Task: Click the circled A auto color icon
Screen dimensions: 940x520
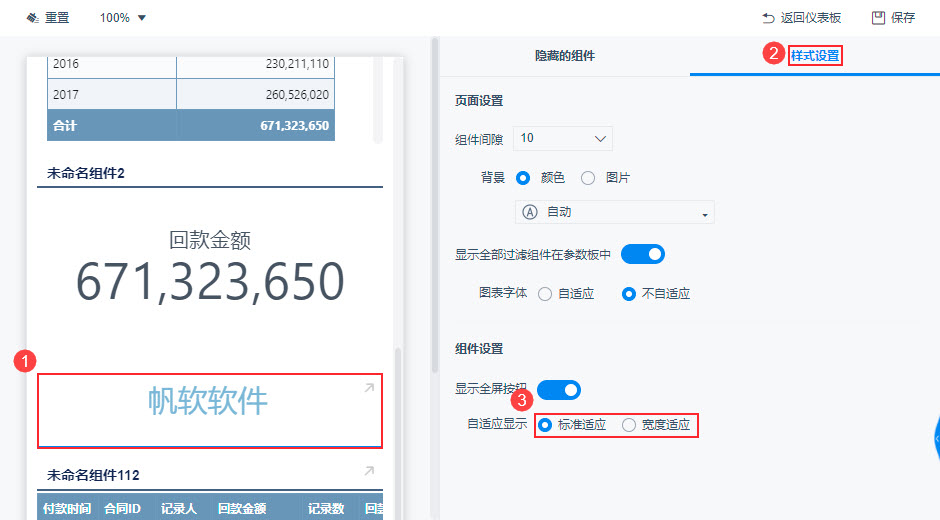Action: 530,212
